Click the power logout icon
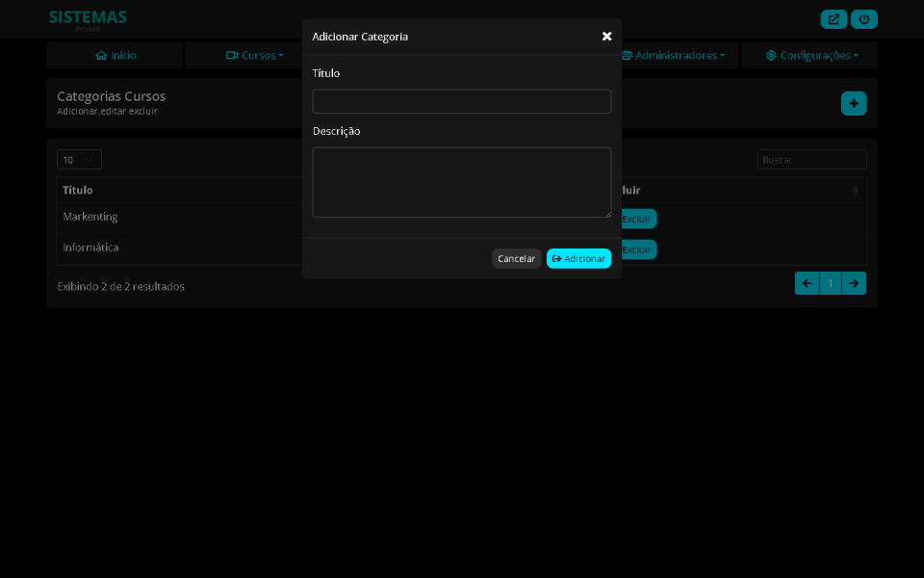The height and width of the screenshot is (578, 924). [863, 19]
